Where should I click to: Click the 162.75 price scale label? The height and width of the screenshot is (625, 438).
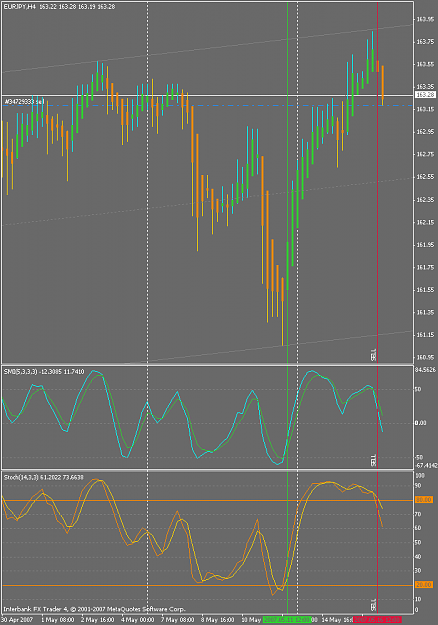pos(425,154)
